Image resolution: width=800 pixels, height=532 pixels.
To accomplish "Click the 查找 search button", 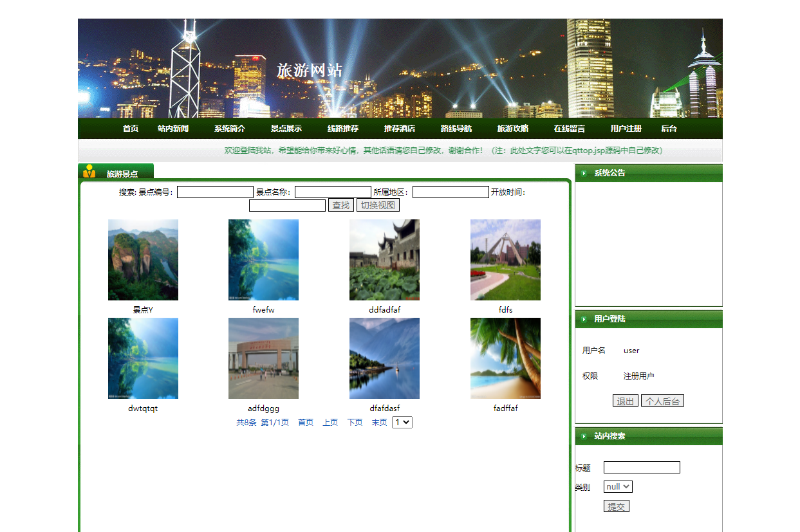I will (341, 205).
